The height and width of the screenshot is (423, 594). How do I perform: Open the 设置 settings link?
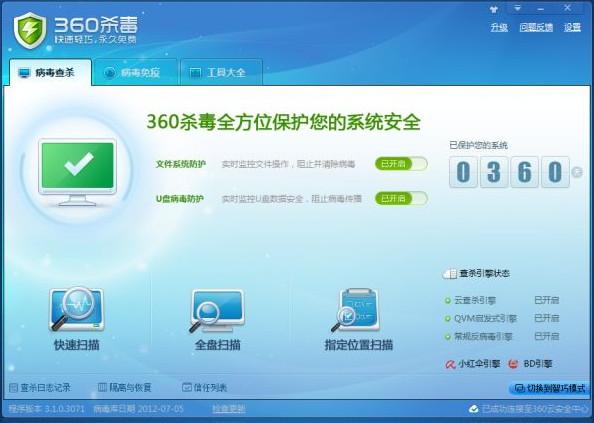click(572, 27)
